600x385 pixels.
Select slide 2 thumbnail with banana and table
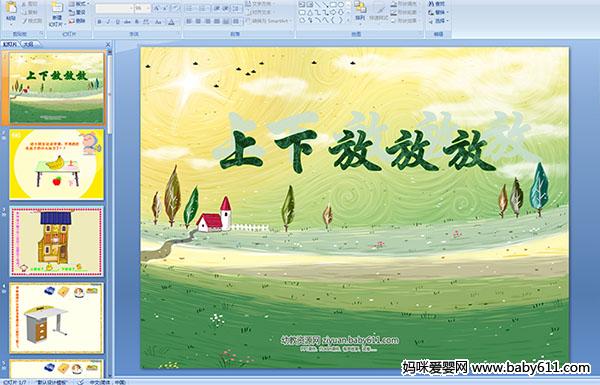coord(57,164)
